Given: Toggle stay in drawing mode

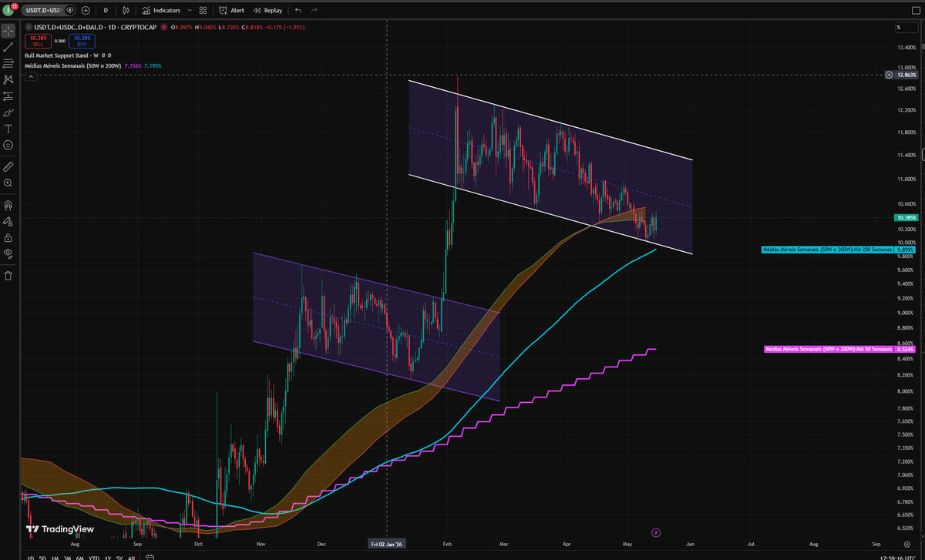Looking at the screenshot, I should 8,222.
